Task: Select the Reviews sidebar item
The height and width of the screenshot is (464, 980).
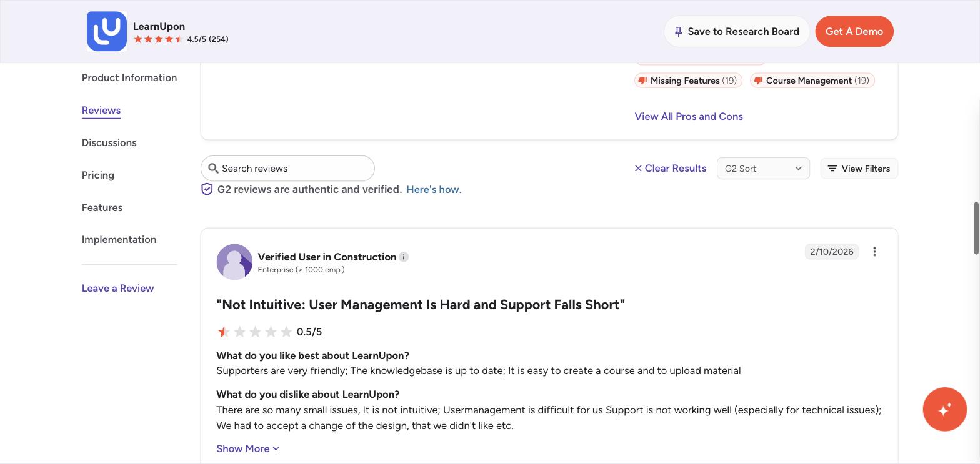Action: [101, 110]
